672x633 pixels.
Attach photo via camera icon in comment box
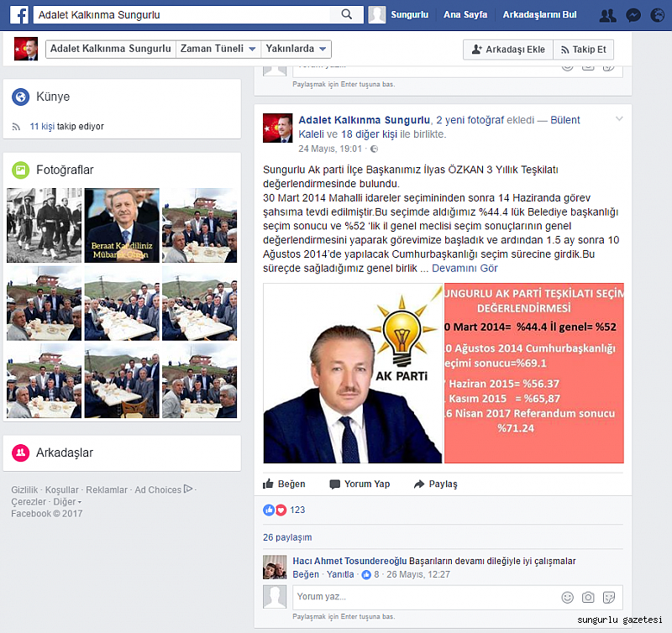point(588,597)
